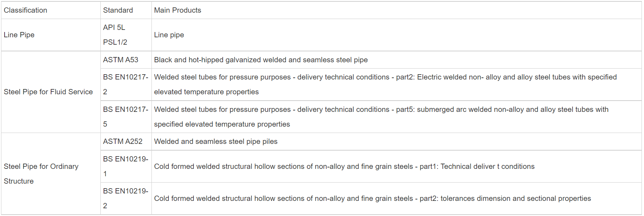Select the BS EN10217-2 standard cell
The width and height of the screenshot is (644, 216).
click(x=125, y=84)
